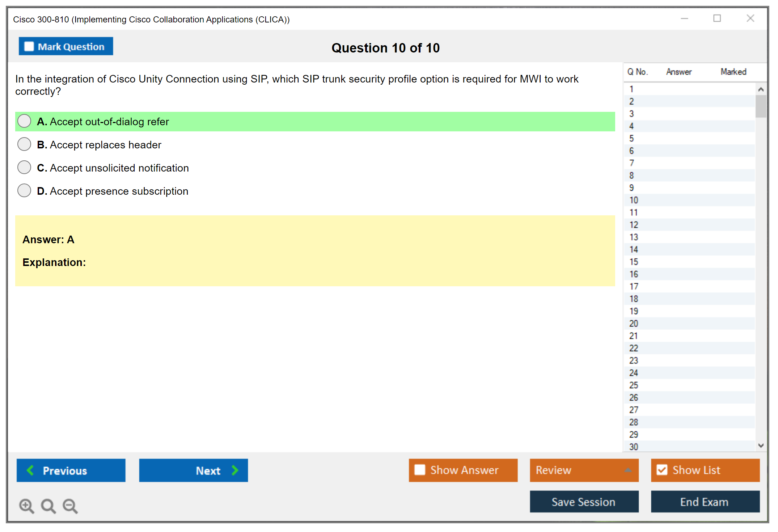778x532 pixels.
Task: Select option A Accept out-of-dialog refer
Action: click(x=24, y=121)
